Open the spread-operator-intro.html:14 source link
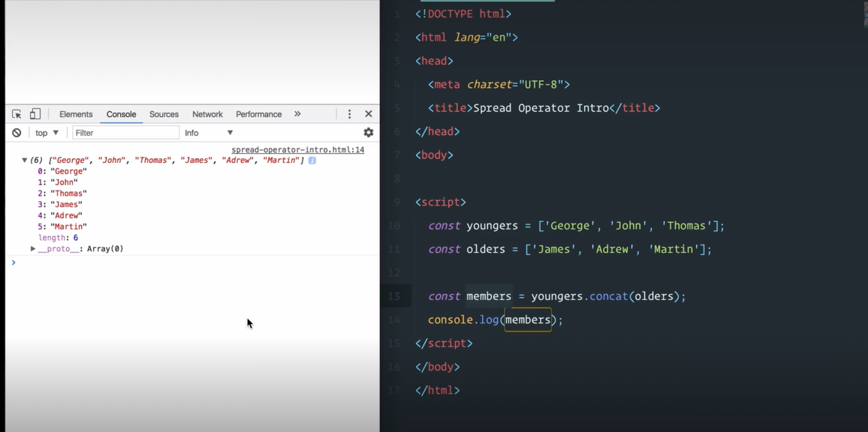868x432 pixels. pyautogui.click(x=298, y=150)
